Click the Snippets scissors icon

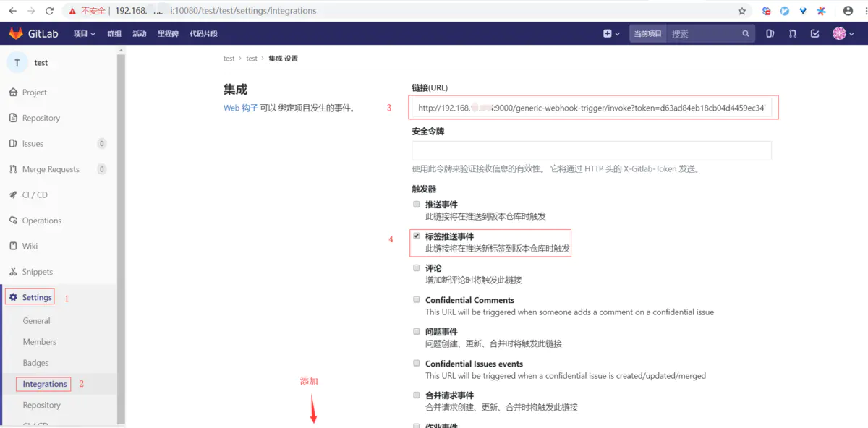tap(13, 272)
